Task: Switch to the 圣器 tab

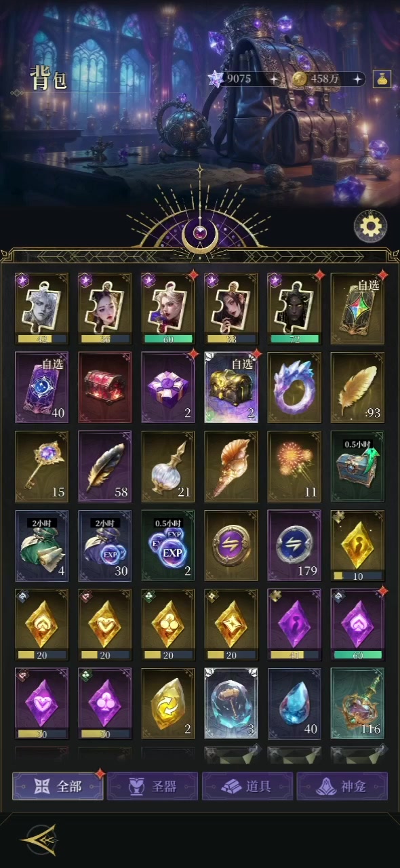Action: click(153, 786)
